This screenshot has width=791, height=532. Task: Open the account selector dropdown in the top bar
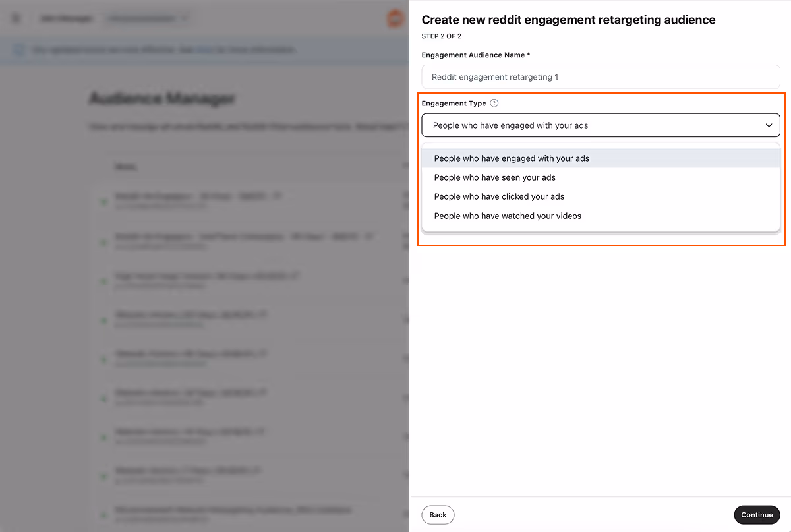(146, 18)
